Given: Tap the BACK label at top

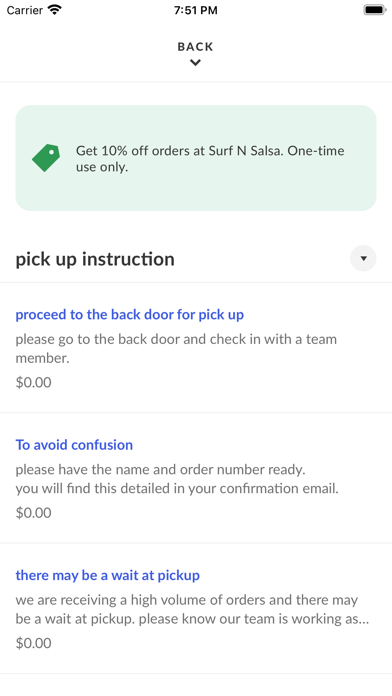Looking at the screenshot, I should pos(195,47).
